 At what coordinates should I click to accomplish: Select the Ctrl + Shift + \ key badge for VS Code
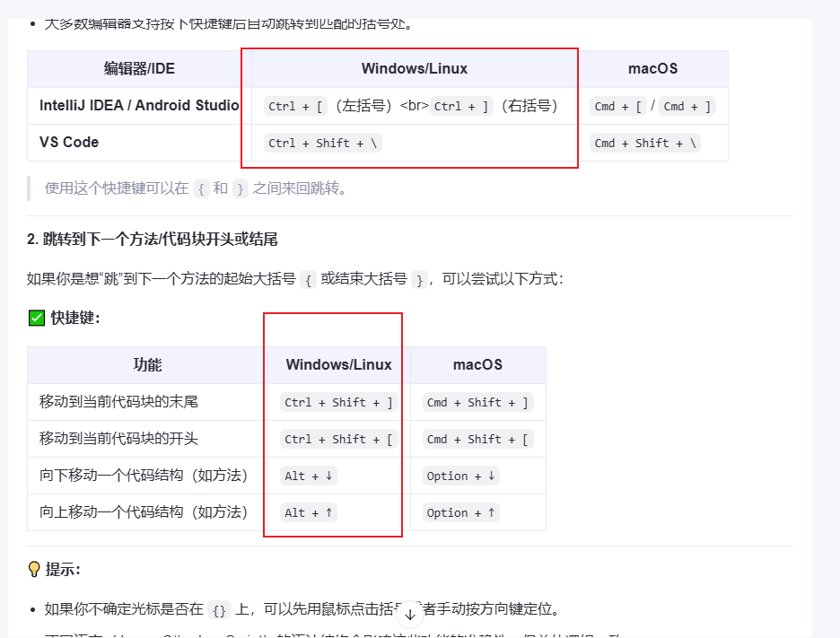pos(321,142)
